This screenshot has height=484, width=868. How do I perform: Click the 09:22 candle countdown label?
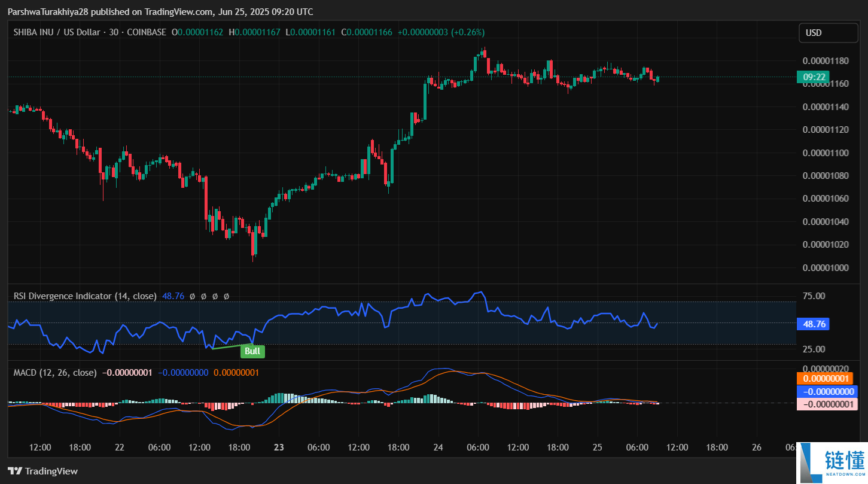(x=814, y=77)
